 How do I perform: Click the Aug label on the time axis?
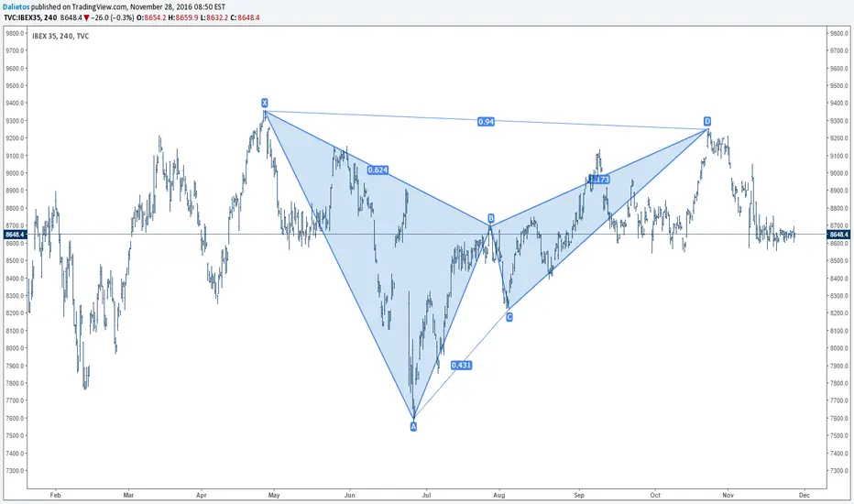tap(498, 495)
